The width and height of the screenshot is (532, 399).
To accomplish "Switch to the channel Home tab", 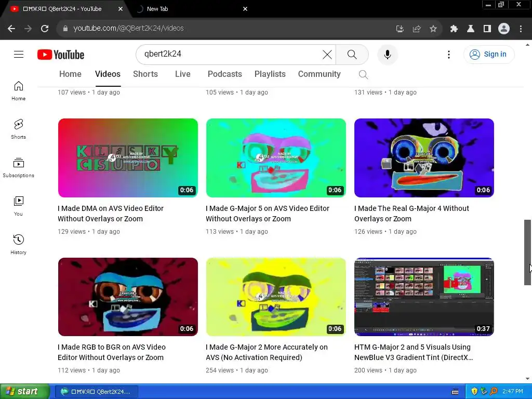I will click(70, 74).
